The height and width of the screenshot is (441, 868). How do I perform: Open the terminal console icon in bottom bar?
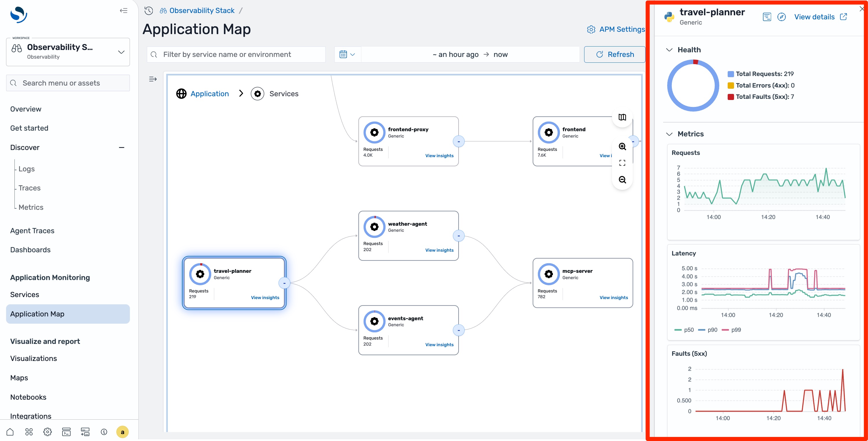click(x=66, y=431)
